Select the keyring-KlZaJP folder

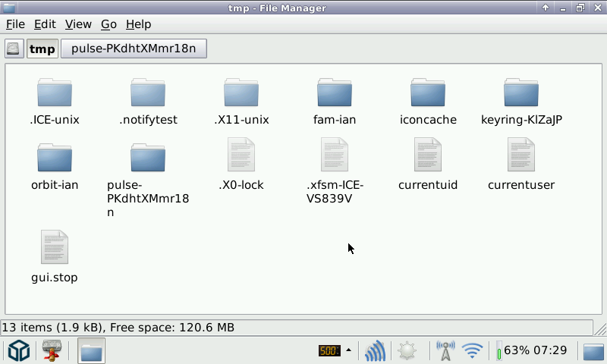(521, 94)
